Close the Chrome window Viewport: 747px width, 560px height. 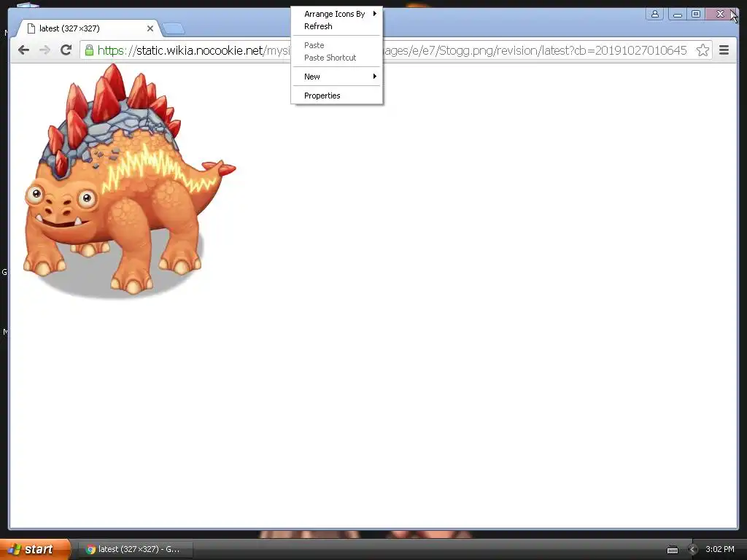click(720, 14)
